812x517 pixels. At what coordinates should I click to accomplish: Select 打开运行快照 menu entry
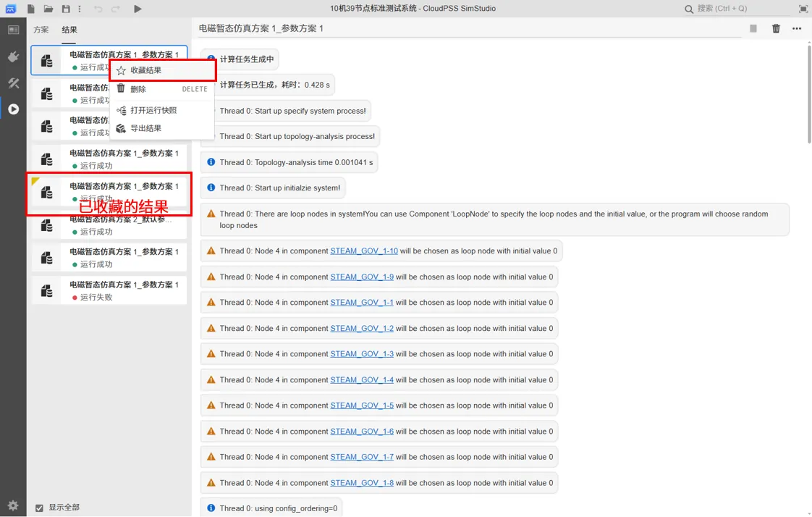point(153,110)
